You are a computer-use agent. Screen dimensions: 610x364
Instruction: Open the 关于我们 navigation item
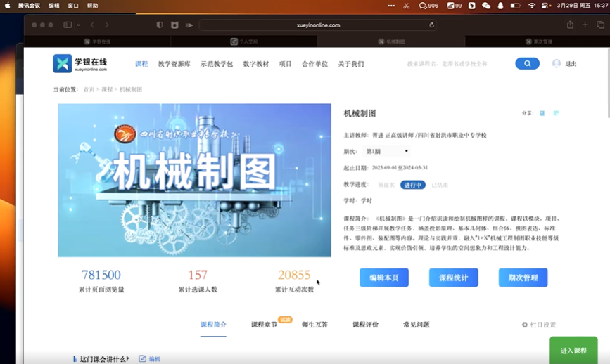(351, 64)
